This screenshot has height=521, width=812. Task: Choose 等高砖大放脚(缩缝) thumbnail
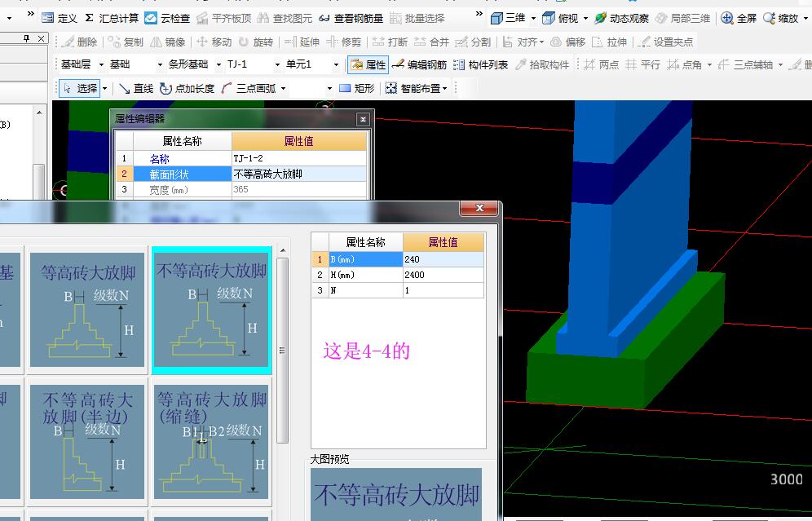coord(211,442)
